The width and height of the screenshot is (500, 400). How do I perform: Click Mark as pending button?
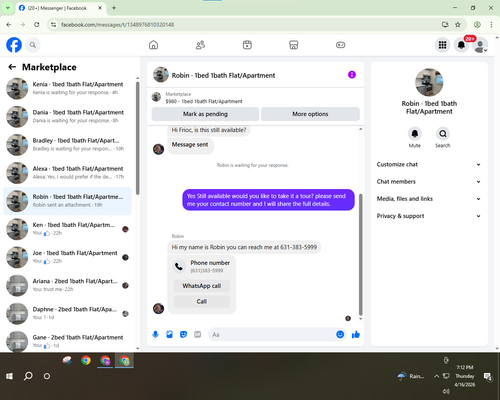tap(205, 114)
